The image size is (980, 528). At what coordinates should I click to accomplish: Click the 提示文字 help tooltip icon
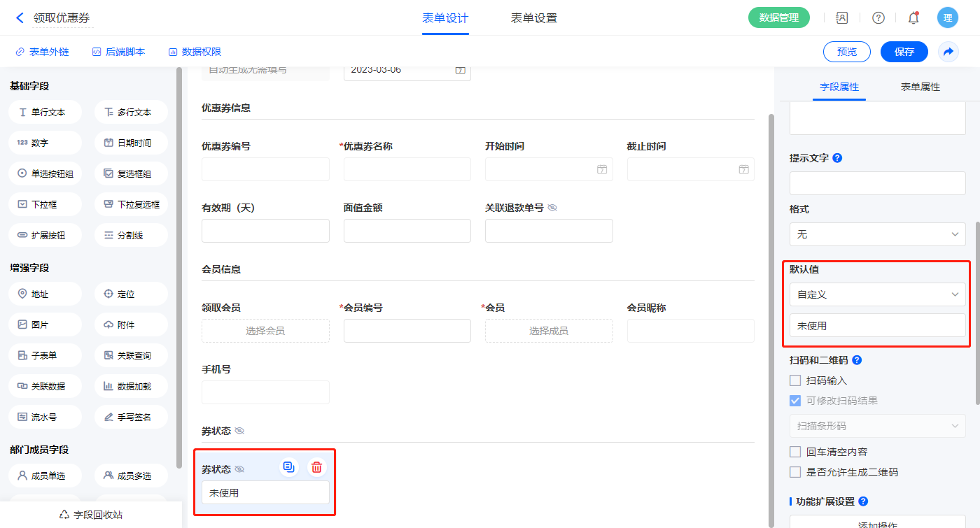837,158
